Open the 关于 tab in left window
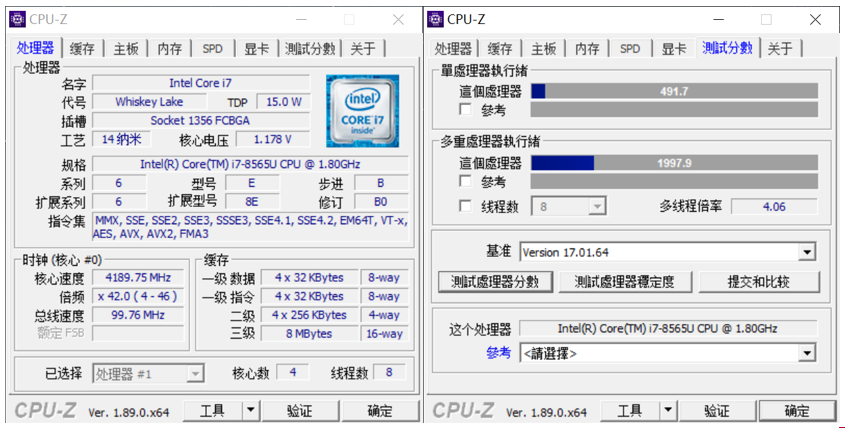 tap(363, 49)
